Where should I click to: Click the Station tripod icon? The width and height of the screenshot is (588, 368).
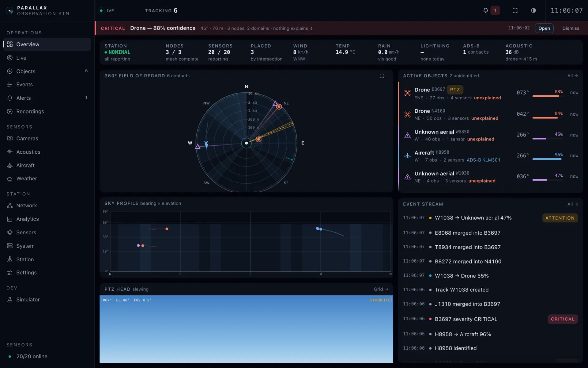coord(10,259)
